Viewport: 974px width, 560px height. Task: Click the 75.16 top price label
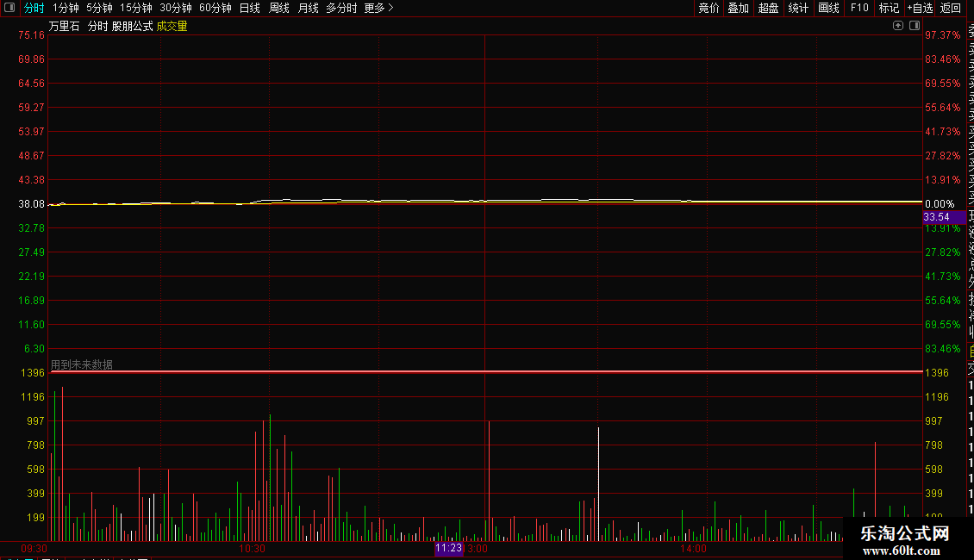coord(31,35)
